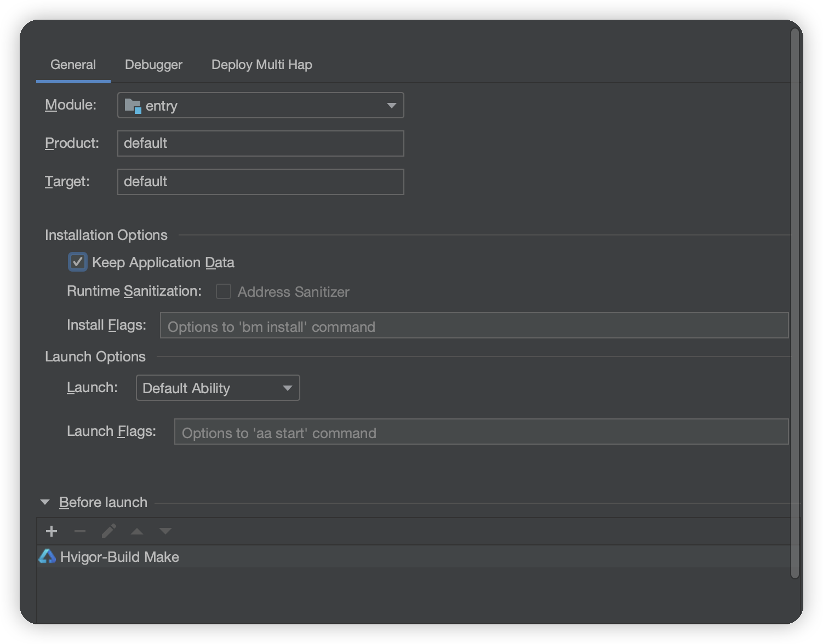Image resolution: width=823 pixels, height=644 pixels.
Task: Click the Product input field
Action: pos(260,143)
